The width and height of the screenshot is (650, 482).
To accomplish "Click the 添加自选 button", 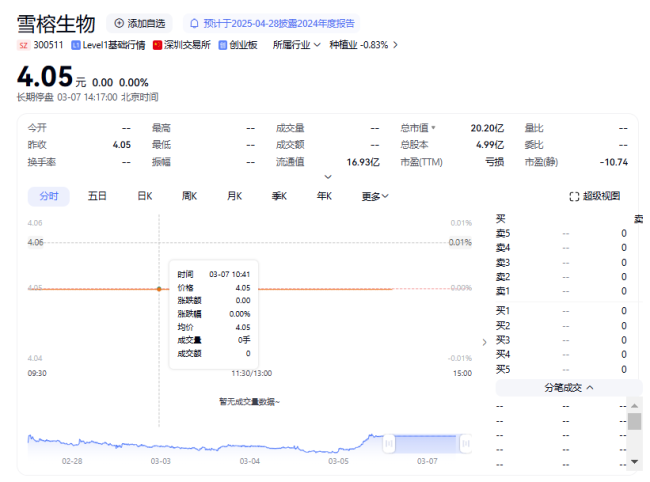I will click(x=139, y=23).
